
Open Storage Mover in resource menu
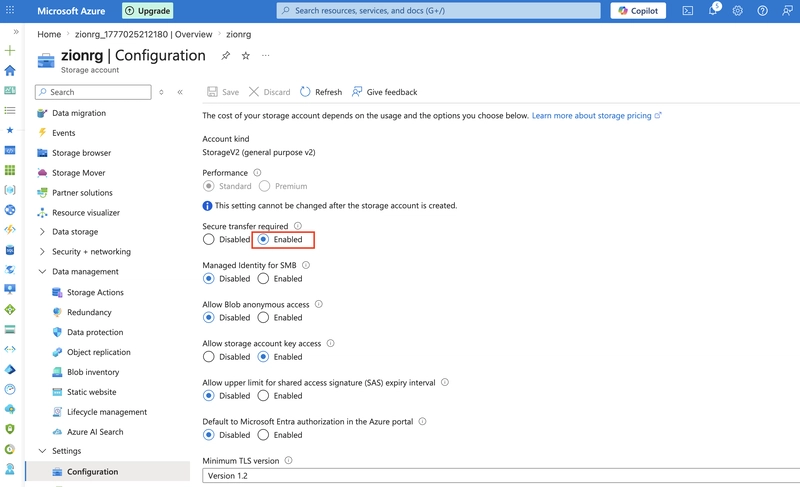pyautogui.click(x=79, y=173)
